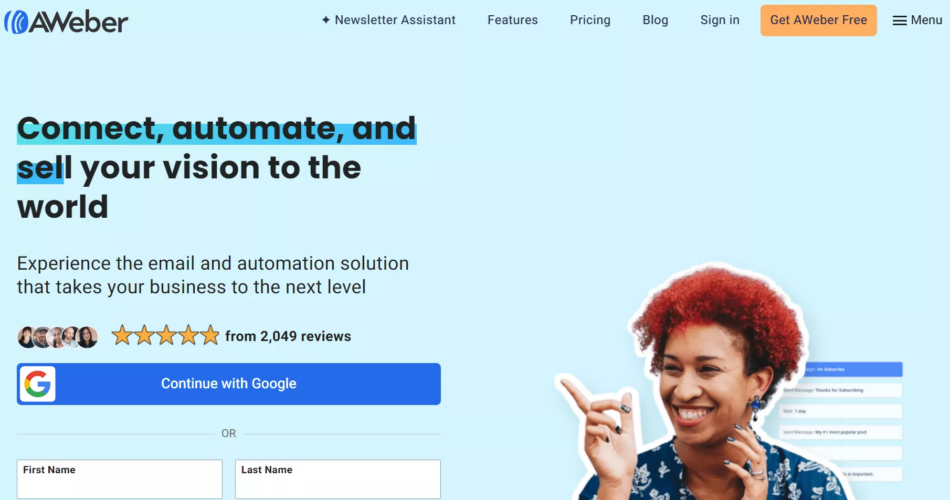
Task: Continue with Google sign-up button
Action: (x=228, y=384)
